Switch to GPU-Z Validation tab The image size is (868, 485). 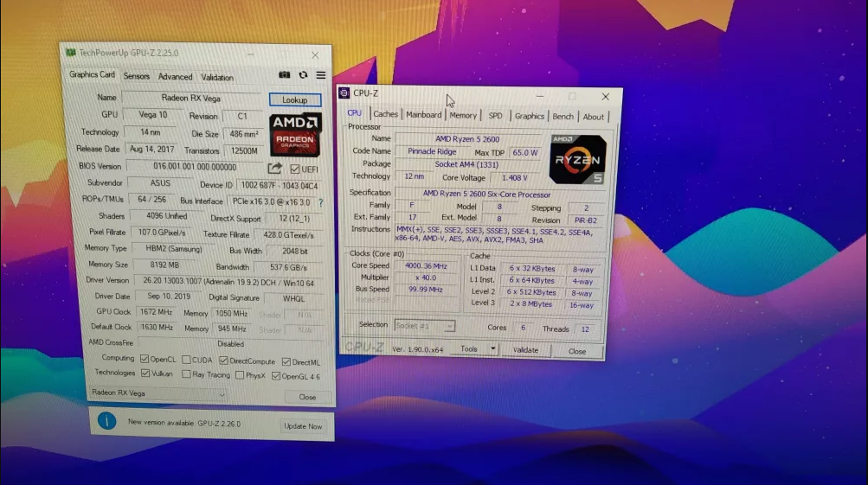coord(217,78)
